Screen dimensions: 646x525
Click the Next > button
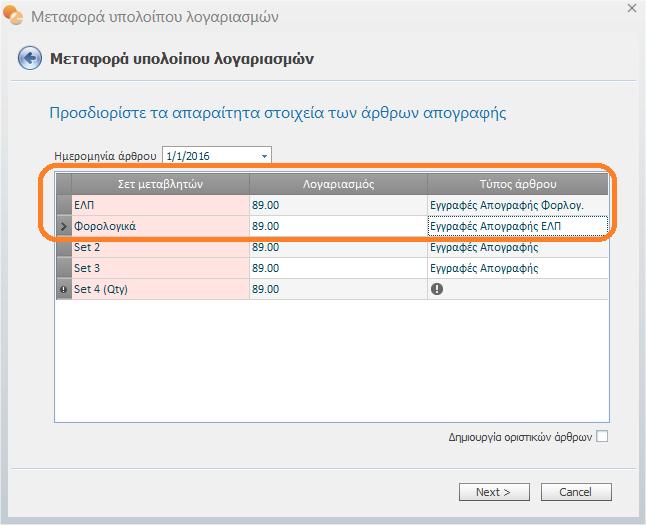pyautogui.click(x=494, y=492)
